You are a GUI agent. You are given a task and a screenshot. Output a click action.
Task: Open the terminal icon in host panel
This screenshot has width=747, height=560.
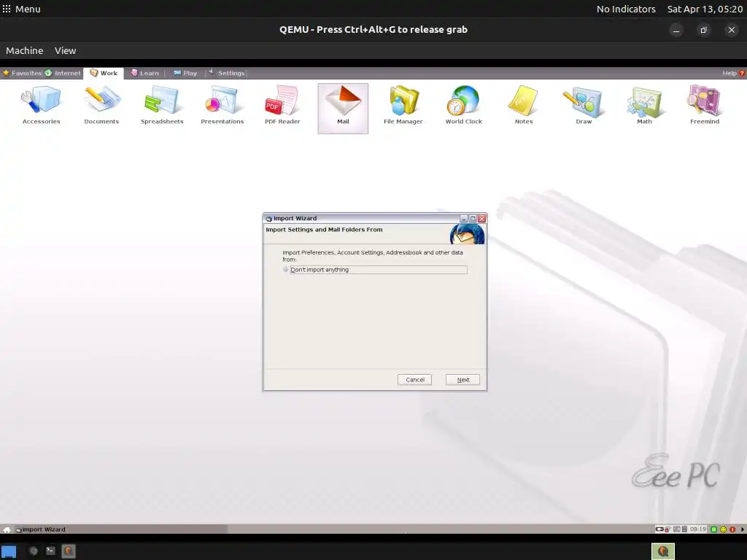coord(50,551)
